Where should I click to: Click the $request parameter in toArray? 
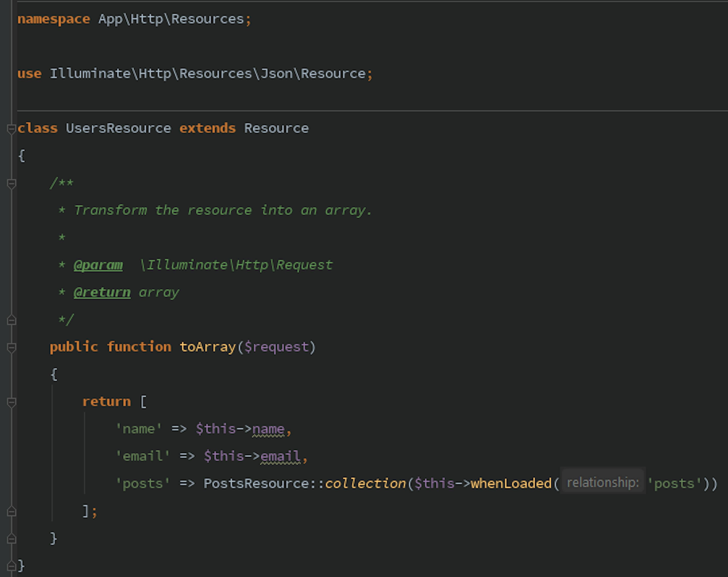point(277,347)
